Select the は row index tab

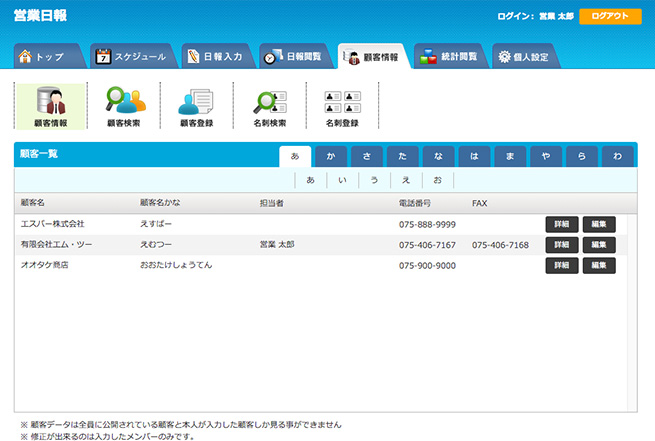tap(474, 156)
